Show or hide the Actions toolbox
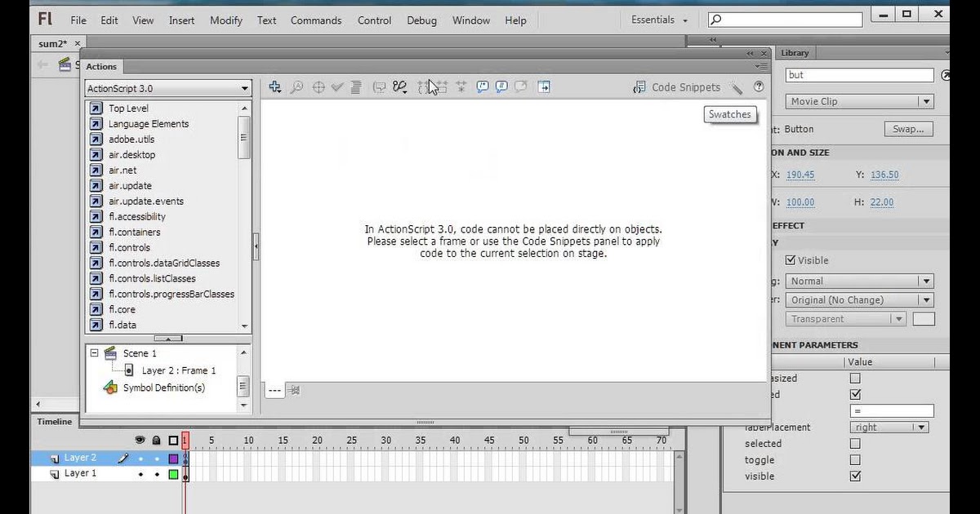 tap(544, 87)
